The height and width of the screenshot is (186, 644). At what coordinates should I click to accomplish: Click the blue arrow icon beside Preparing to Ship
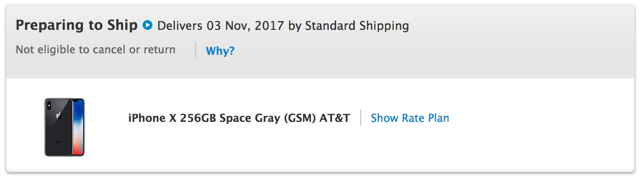(x=148, y=25)
